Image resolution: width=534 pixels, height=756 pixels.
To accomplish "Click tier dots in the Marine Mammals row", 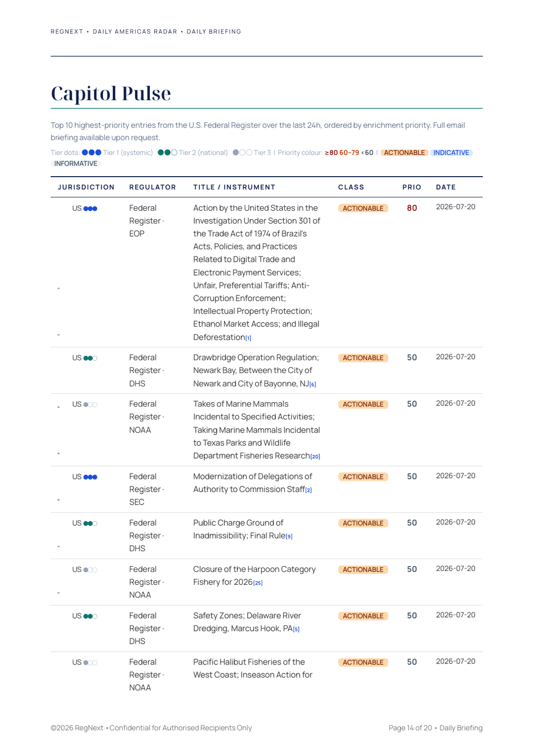I will (90, 405).
